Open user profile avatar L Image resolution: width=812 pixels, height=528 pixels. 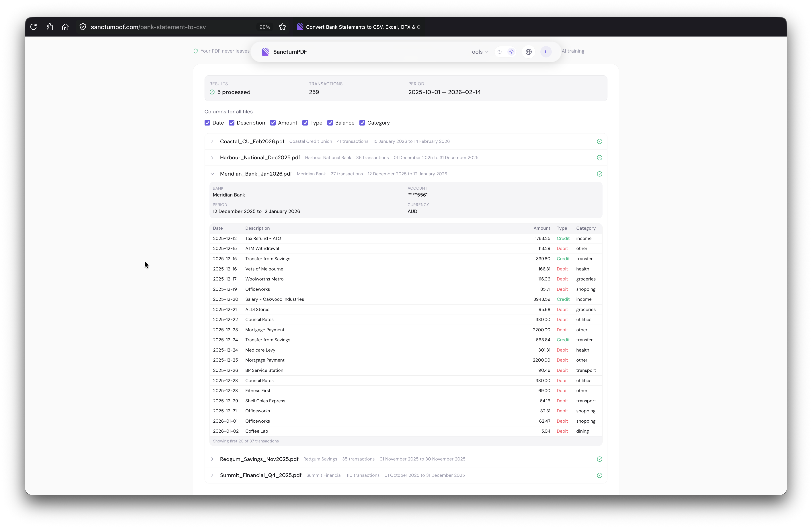[546, 52]
